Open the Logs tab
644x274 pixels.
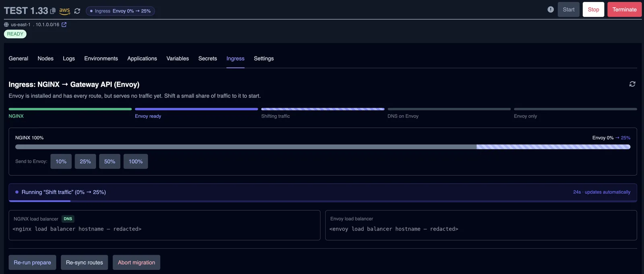(69, 58)
